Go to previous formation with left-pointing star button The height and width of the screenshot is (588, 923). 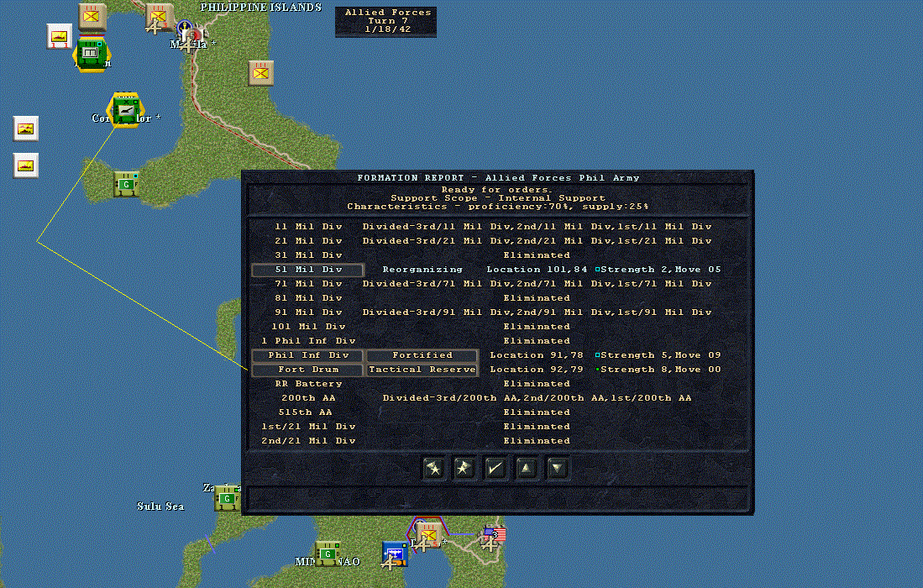[434, 469]
